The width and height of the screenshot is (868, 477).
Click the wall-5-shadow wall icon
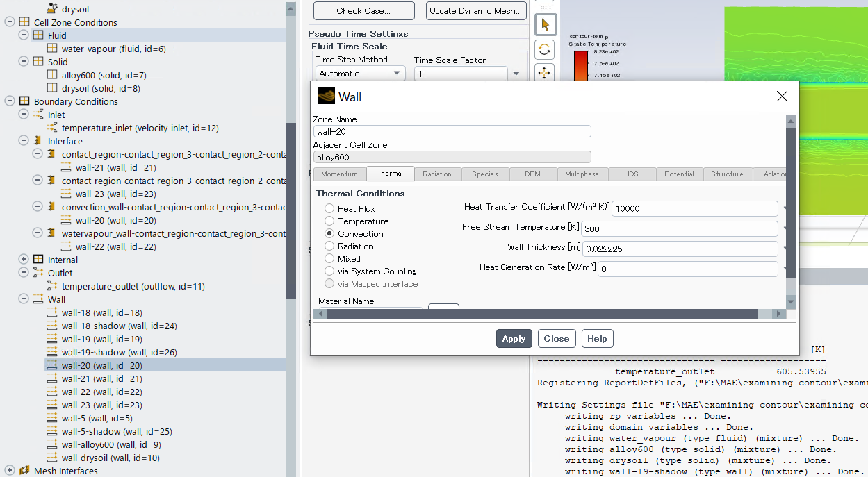(52, 431)
